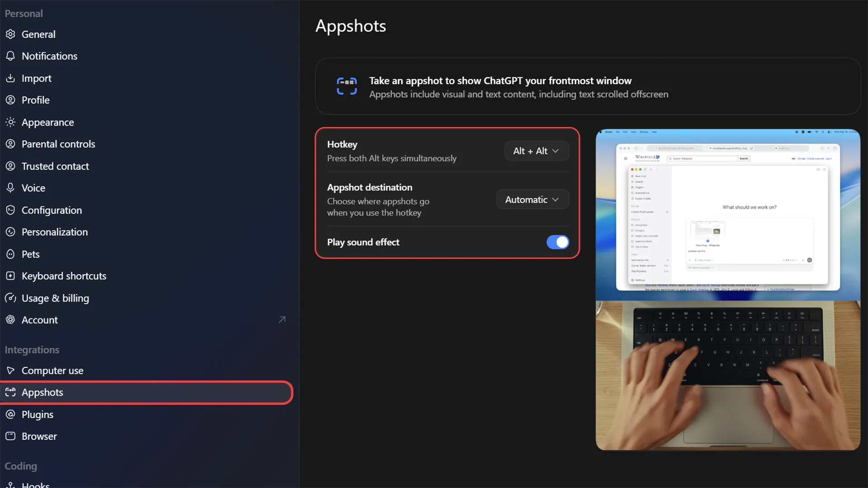Click the Plugins icon
868x488 pixels.
point(10,414)
